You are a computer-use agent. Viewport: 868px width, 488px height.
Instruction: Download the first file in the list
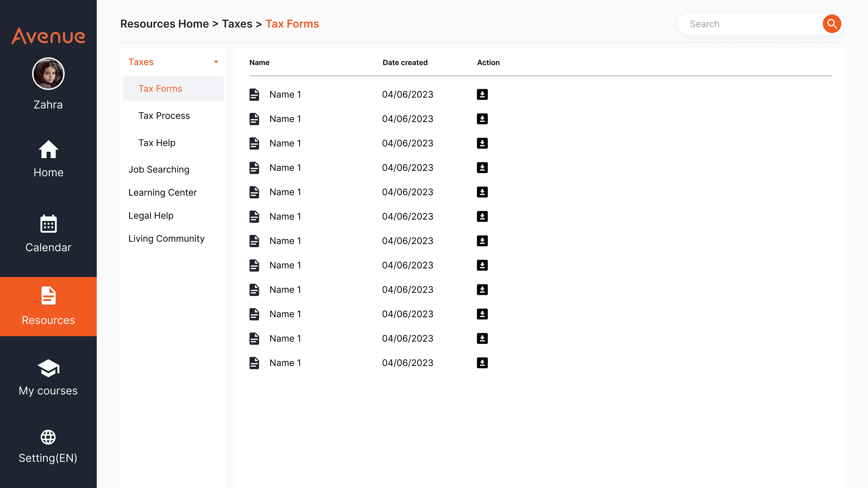point(482,94)
